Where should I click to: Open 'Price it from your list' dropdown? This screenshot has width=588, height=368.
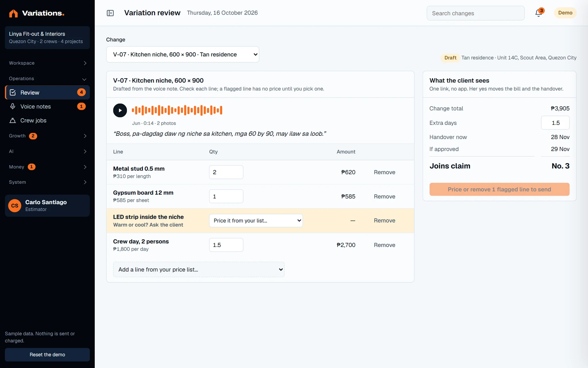coord(256,221)
